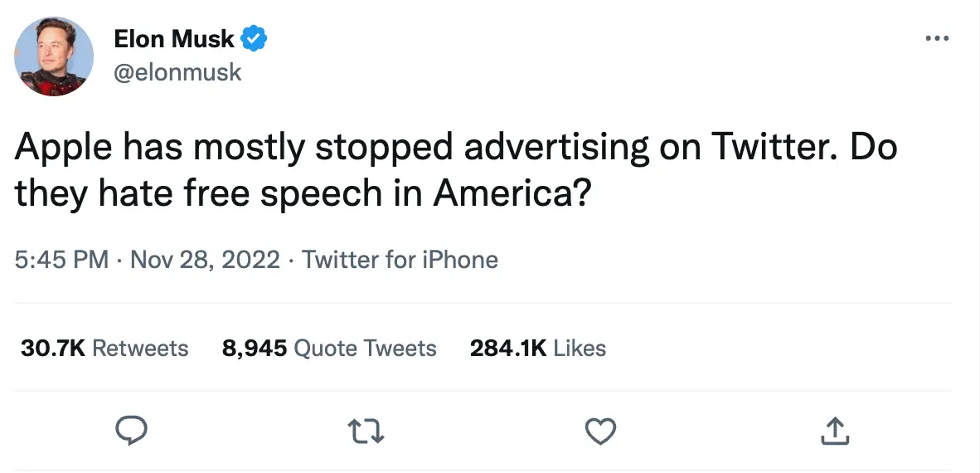Open the @elonmusk handle link
980x473 pixels.
click(177, 72)
